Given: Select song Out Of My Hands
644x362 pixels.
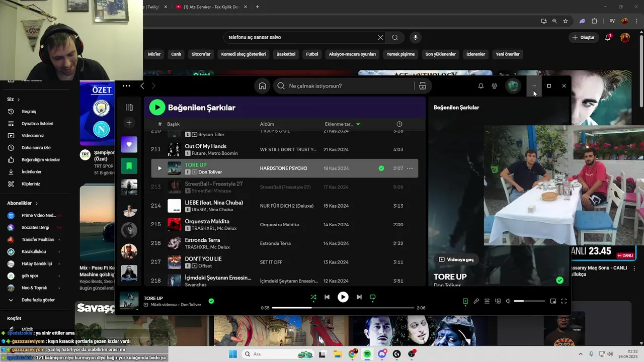Looking at the screenshot, I should (x=205, y=146).
